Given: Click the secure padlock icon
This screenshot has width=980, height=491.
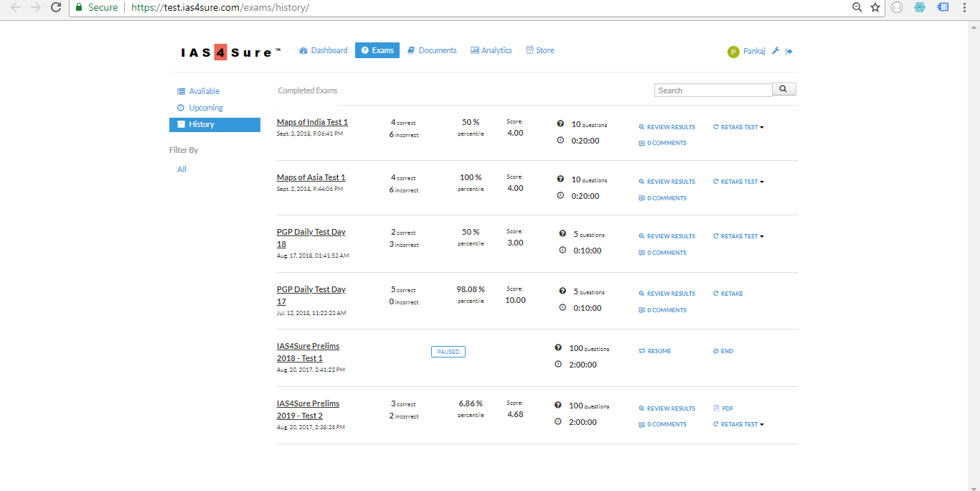Looking at the screenshot, I should pyautogui.click(x=79, y=7).
